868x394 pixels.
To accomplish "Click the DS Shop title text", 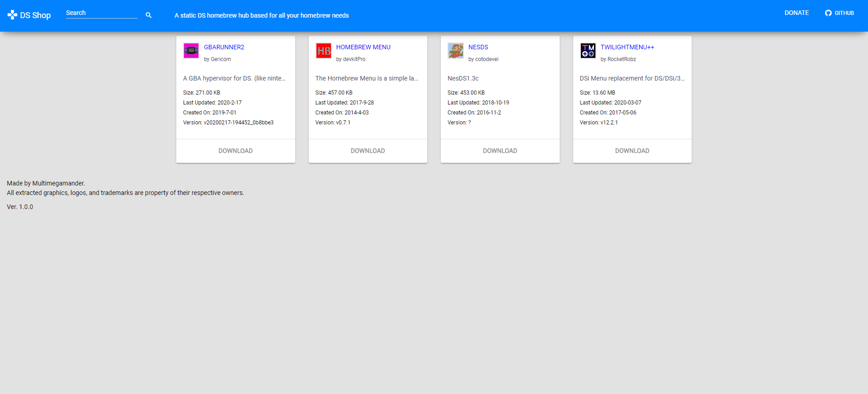I will click(x=35, y=15).
